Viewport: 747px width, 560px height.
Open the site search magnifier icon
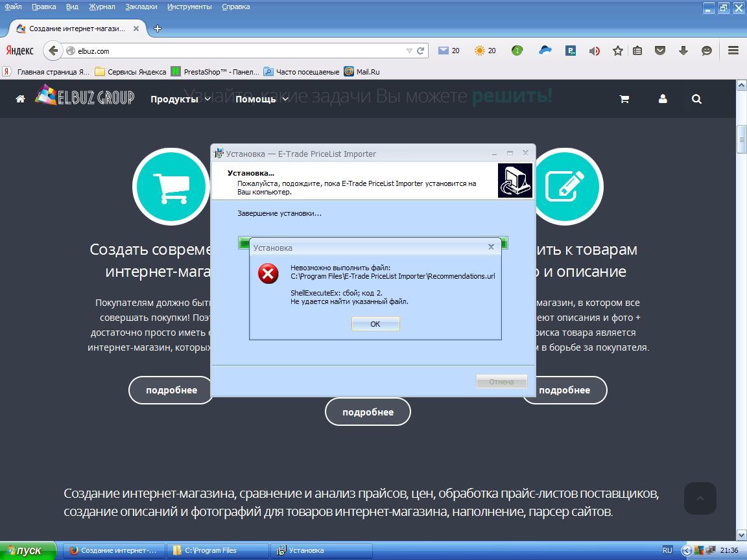(696, 99)
